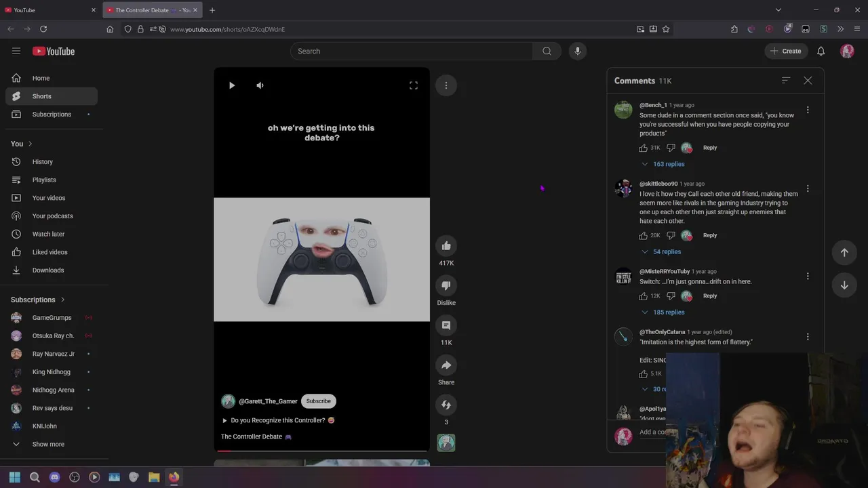The height and width of the screenshot is (488, 868).
Task: Open GameGrumps channel
Action: [52, 318]
